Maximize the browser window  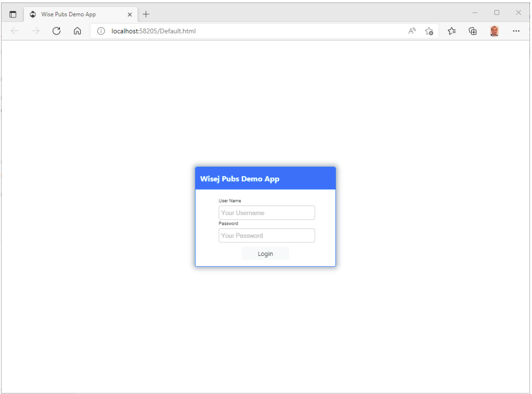[x=497, y=13]
